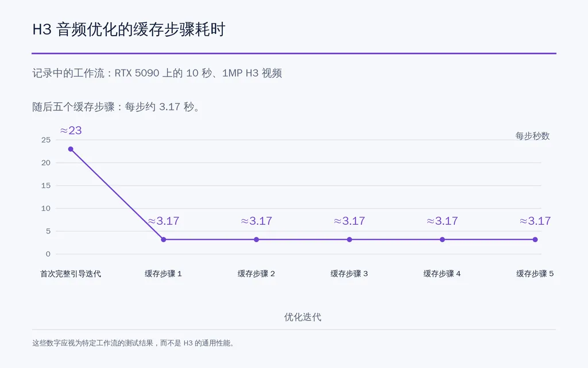Image resolution: width=588 pixels, height=368 pixels.
Task: Click the ≈3.17 label over 缓存步骤 2
Action: coord(257,221)
